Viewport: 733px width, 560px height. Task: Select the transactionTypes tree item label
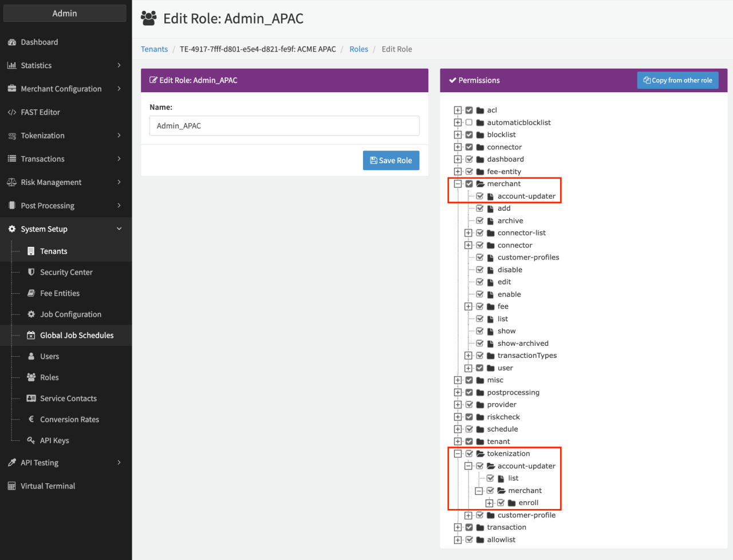tap(527, 356)
